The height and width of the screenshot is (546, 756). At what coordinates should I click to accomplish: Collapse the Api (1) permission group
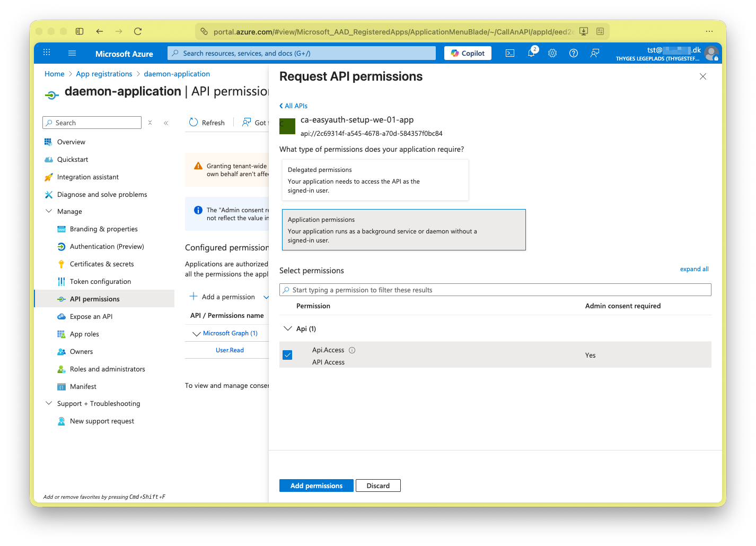point(288,329)
